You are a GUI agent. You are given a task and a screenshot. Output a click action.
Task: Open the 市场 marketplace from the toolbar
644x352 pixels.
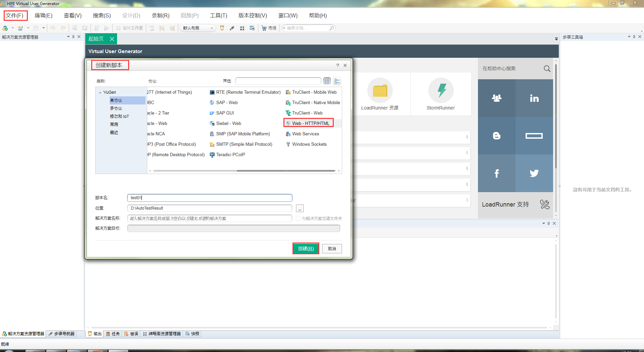pos(269,28)
